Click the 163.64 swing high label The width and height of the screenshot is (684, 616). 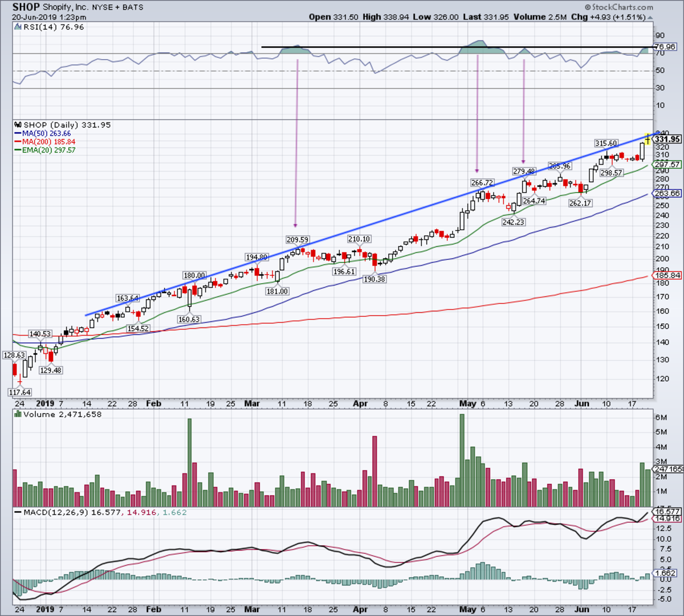click(127, 299)
